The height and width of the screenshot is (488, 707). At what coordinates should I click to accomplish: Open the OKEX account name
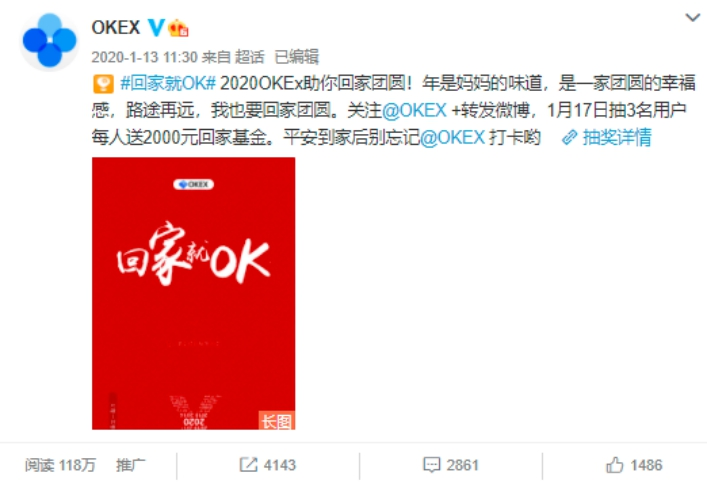116,28
